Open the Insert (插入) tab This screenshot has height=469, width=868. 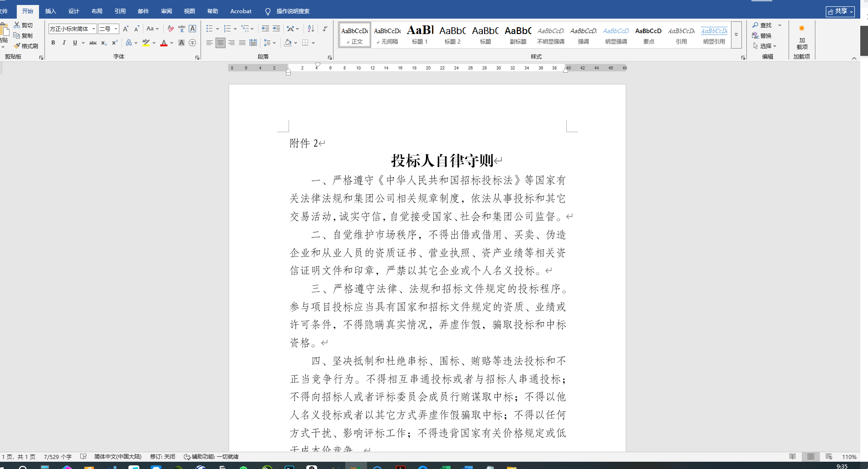click(x=51, y=11)
